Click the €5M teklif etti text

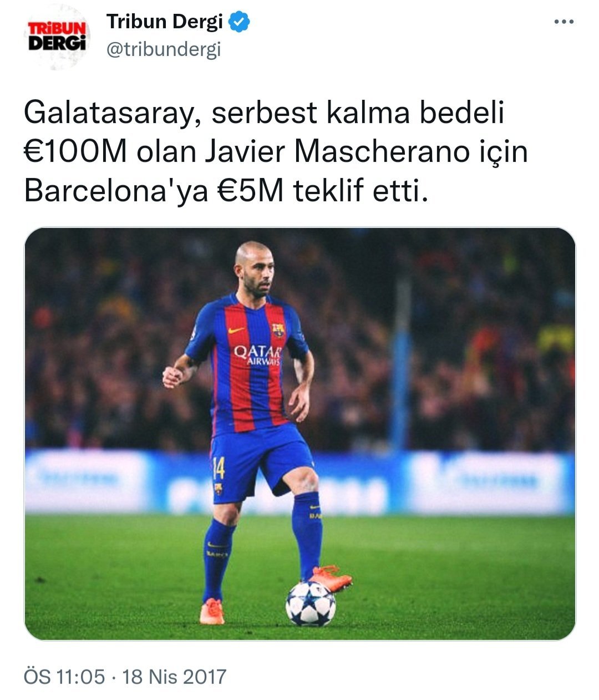(x=323, y=191)
